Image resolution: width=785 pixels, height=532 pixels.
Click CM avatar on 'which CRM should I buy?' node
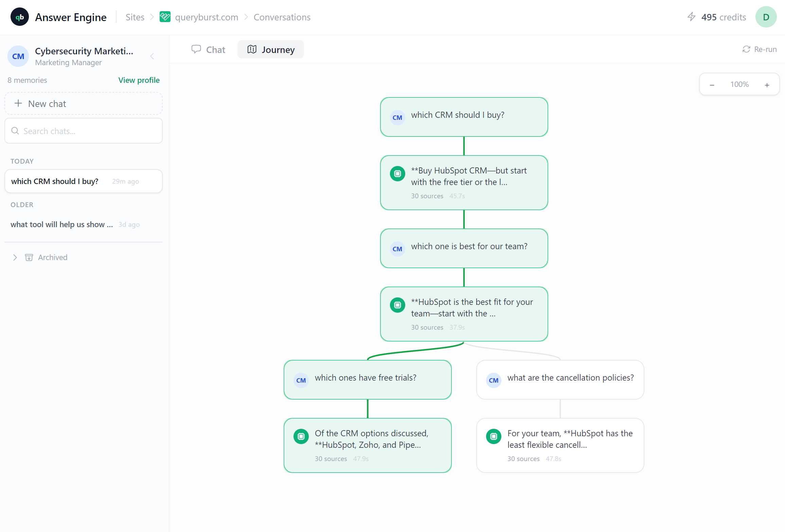pyautogui.click(x=397, y=117)
